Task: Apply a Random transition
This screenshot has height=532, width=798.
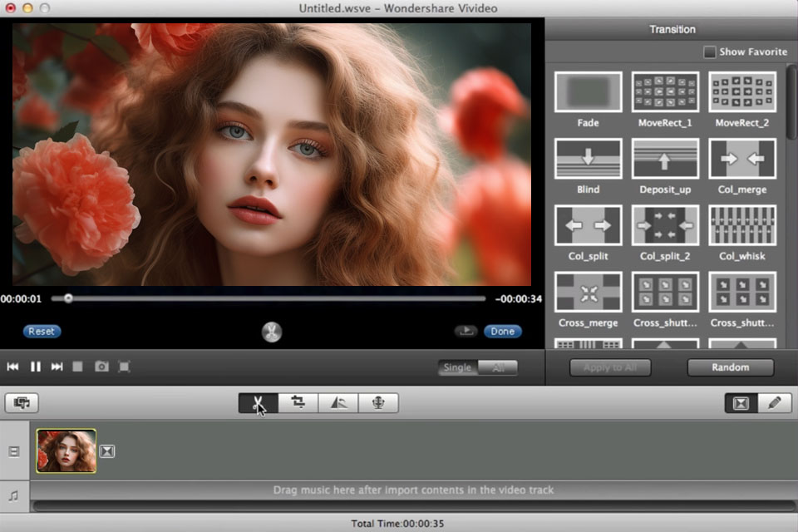Action: tap(731, 367)
